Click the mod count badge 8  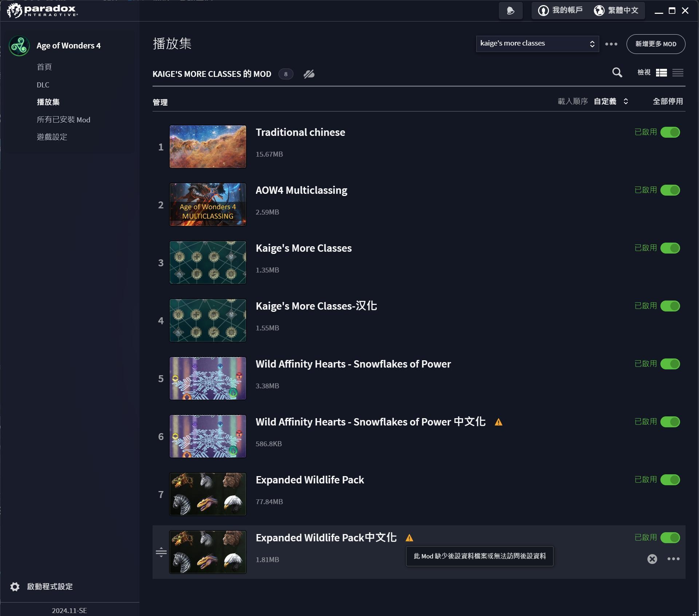pyautogui.click(x=286, y=74)
